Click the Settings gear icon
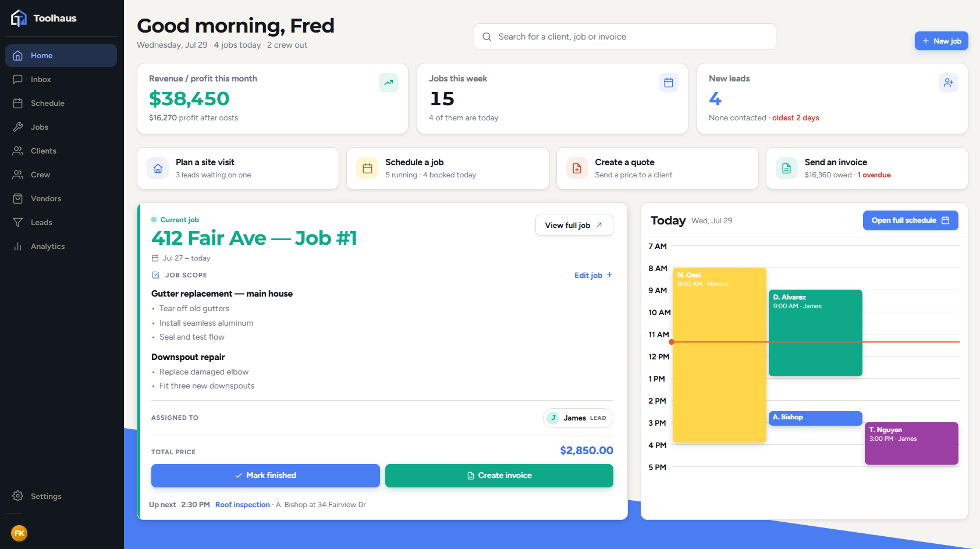This screenshot has width=980, height=549. tap(18, 496)
